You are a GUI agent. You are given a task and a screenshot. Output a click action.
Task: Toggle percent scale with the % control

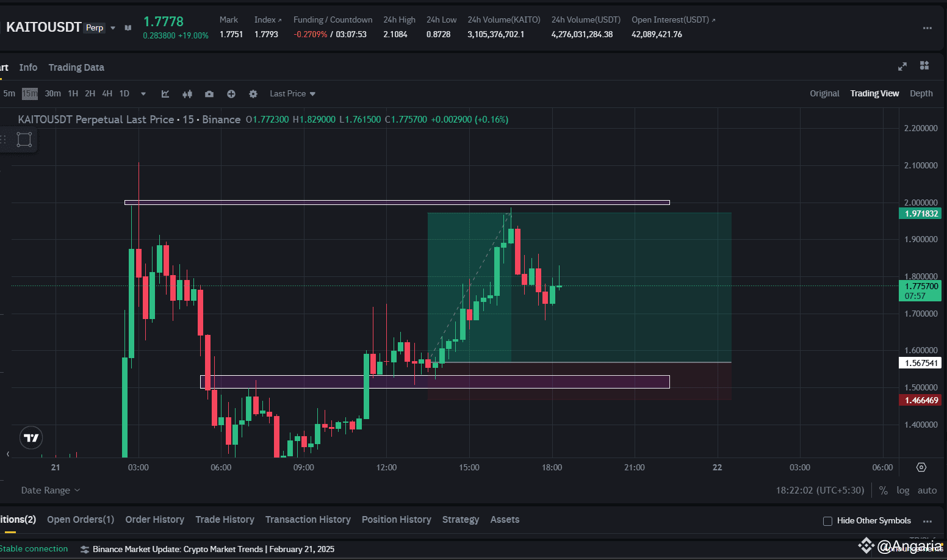[883, 490]
